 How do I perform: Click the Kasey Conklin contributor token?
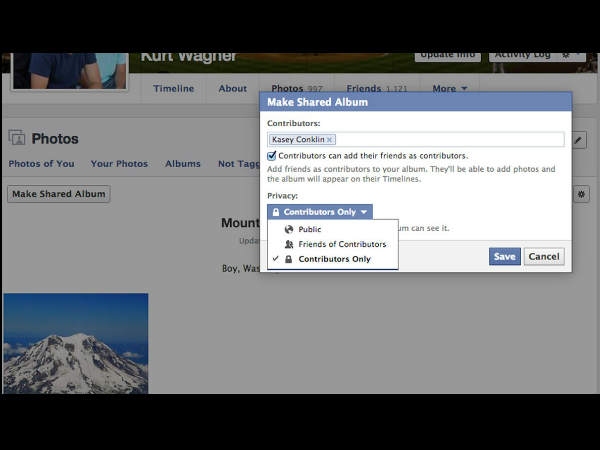(x=302, y=139)
